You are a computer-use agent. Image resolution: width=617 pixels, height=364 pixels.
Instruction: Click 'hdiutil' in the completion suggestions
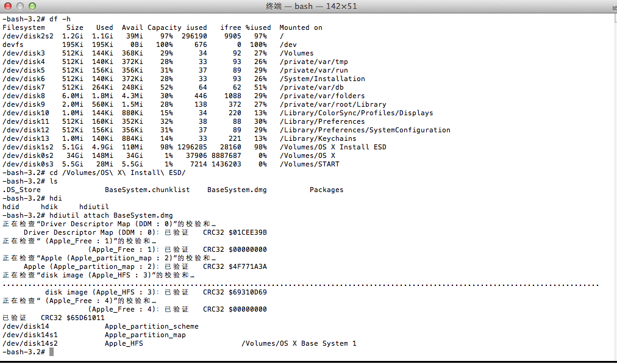click(x=94, y=207)
